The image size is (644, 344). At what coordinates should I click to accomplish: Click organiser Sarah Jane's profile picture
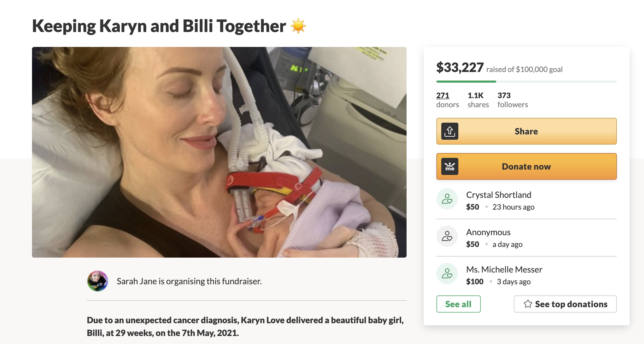click(x=98, y=281)
